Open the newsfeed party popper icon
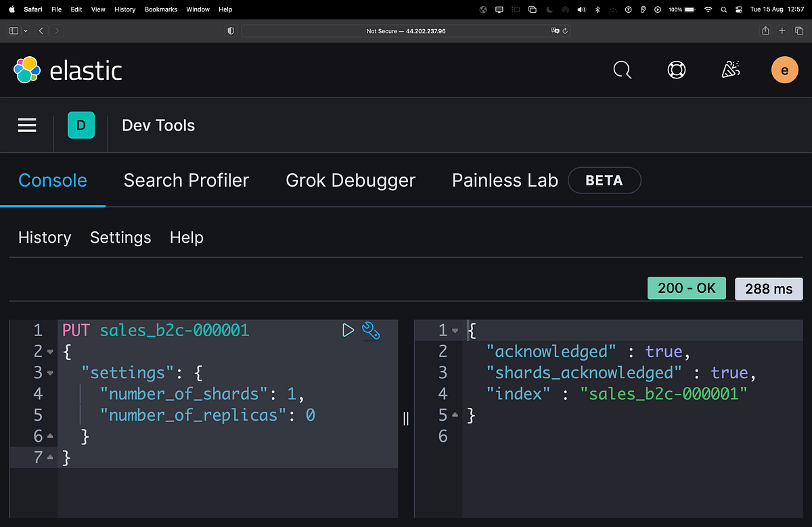This screenshot has height=527, width=812. tap(730, 70)
